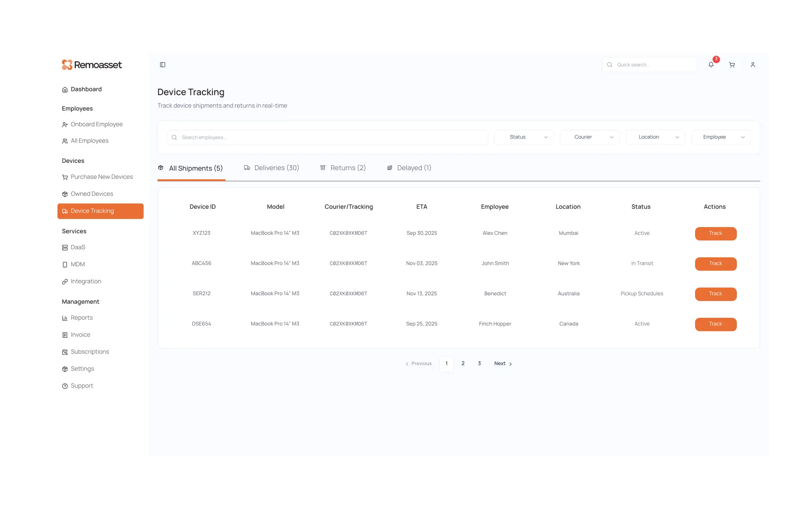Focus the Search employees field
Image resolution: width=812 pixels, height=509 pixels.
(327, 137)
